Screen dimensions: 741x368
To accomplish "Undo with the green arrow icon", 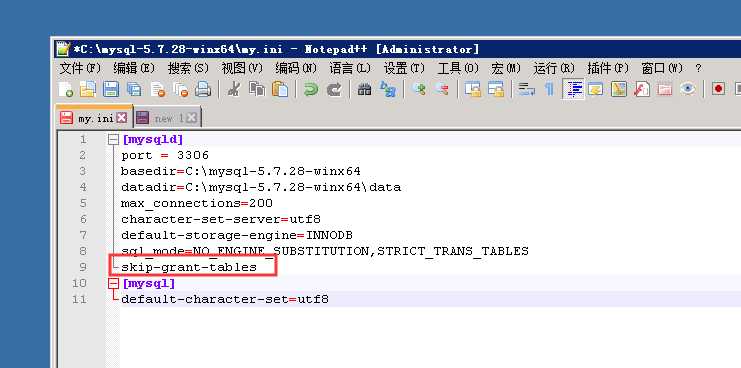I will click(x=310, y=89).
